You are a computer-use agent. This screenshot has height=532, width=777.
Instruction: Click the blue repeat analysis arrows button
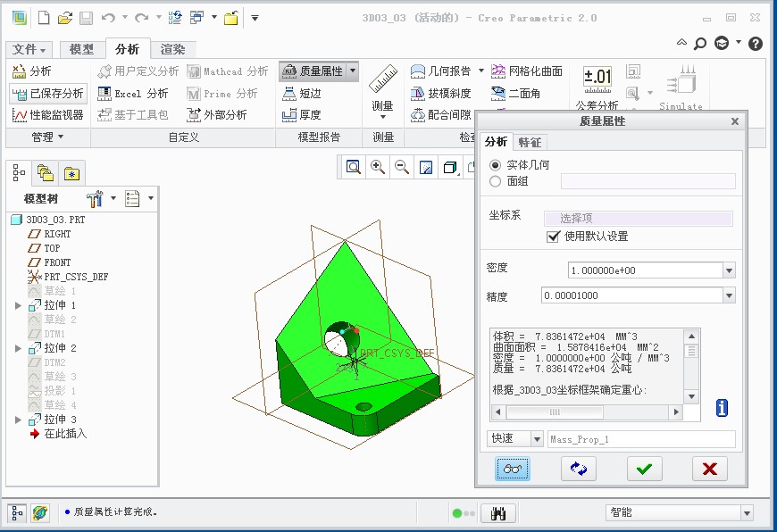[579, 469]
